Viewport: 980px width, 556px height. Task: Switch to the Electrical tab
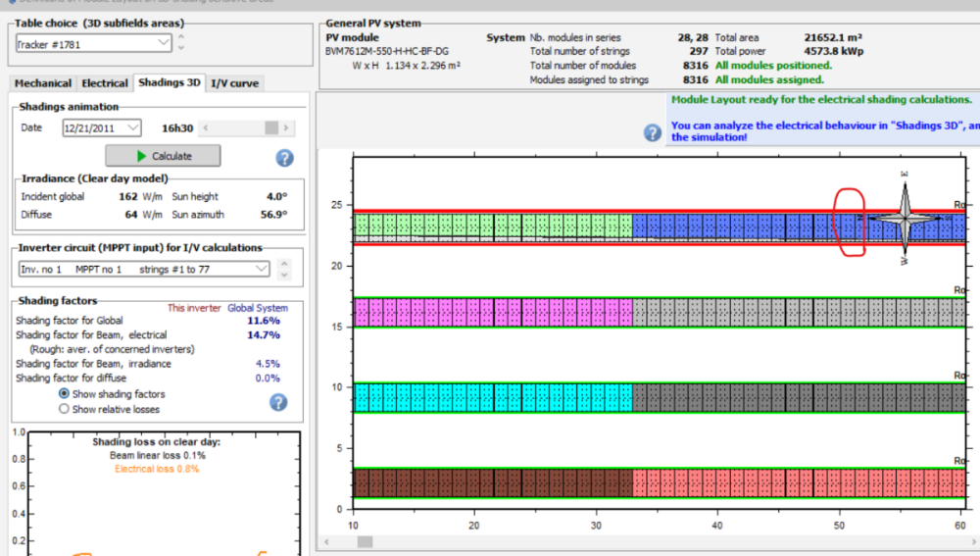[105, 83]
